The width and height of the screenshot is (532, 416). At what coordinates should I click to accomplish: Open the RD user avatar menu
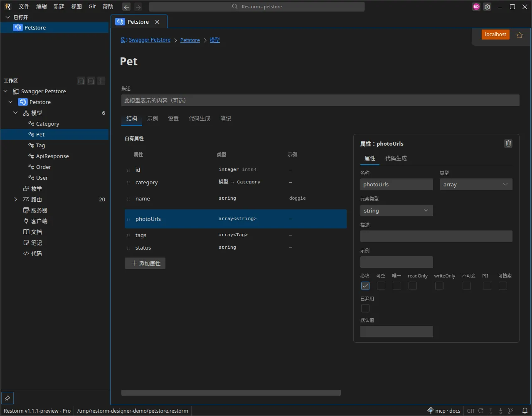coord(476,7)
